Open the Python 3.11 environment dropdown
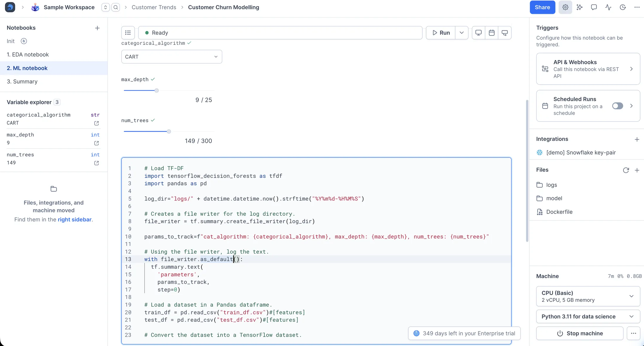644x346 pixels. point(588,316)
